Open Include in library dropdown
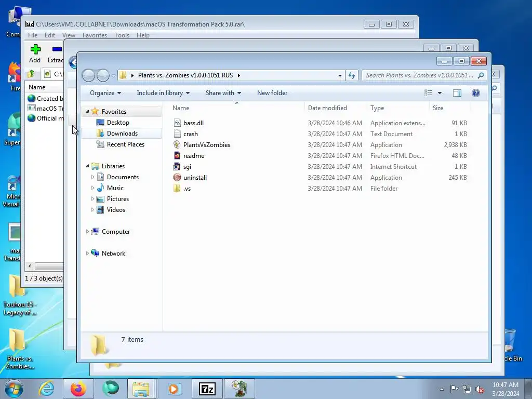The width and height of the screenshot is (532, 399). [163, 93]
